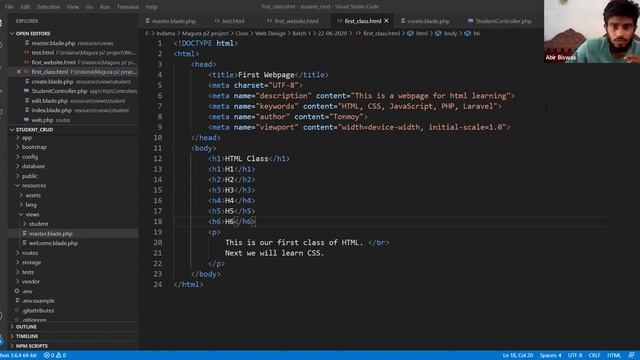Open the Selection menu
640x360 pixels.
(x=48, y=7)
